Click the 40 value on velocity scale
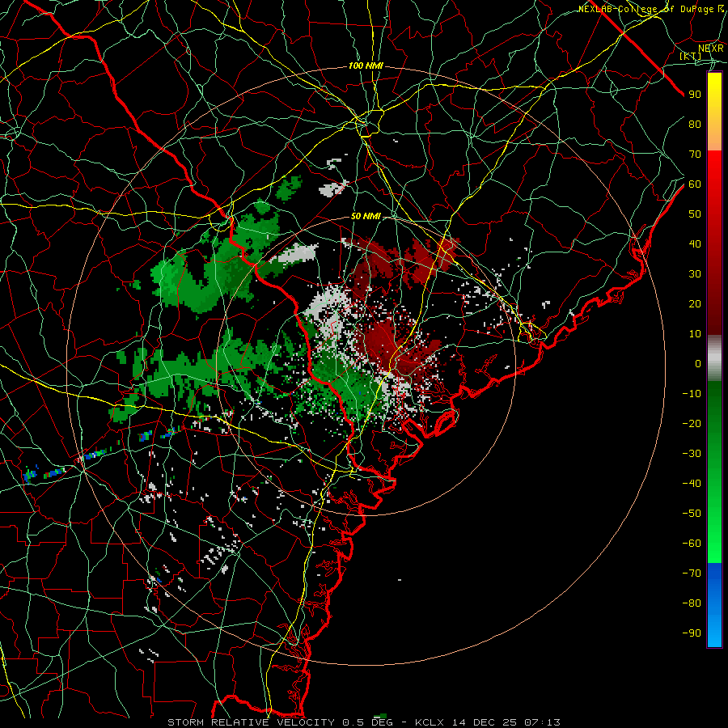Image resolution: width=728 pixels, height=728 pixels. point(695,244)
